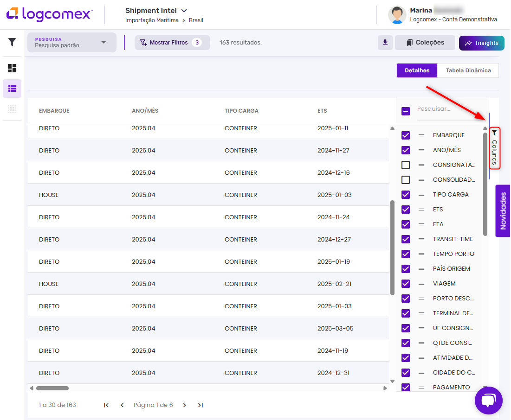511x420 pixels.
Task: Go to the last page icon
Action: (201, 405)
